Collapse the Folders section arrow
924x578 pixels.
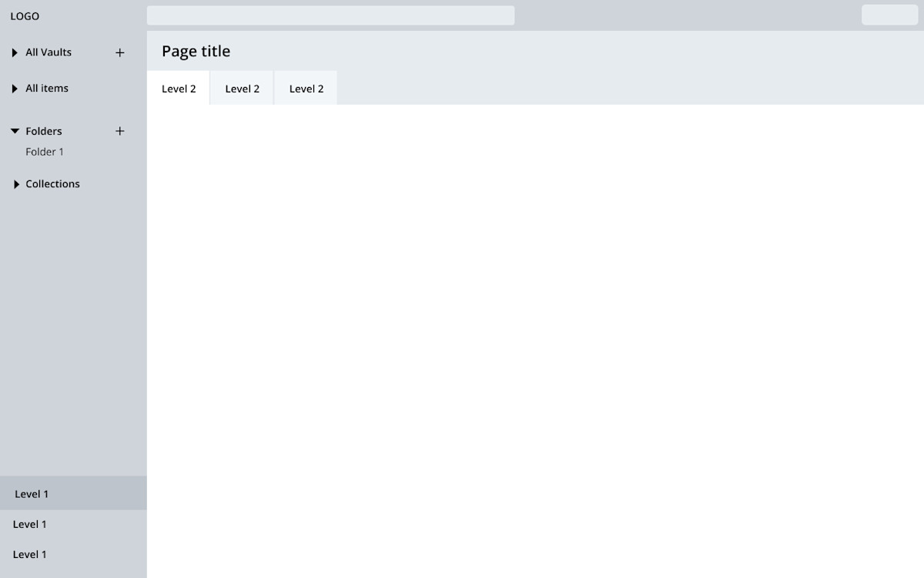click(x=15, y=131)
